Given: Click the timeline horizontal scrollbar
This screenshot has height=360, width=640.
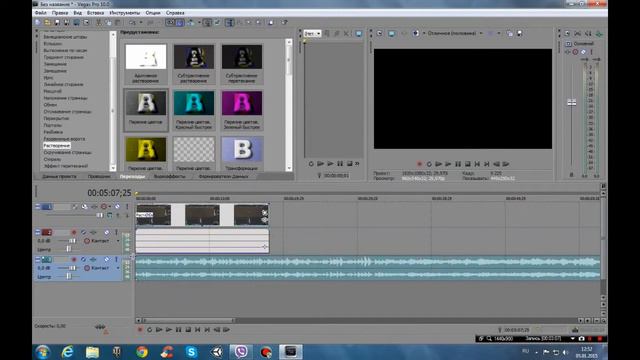Looking at the screenshot, I should click(x=189, y=321).
